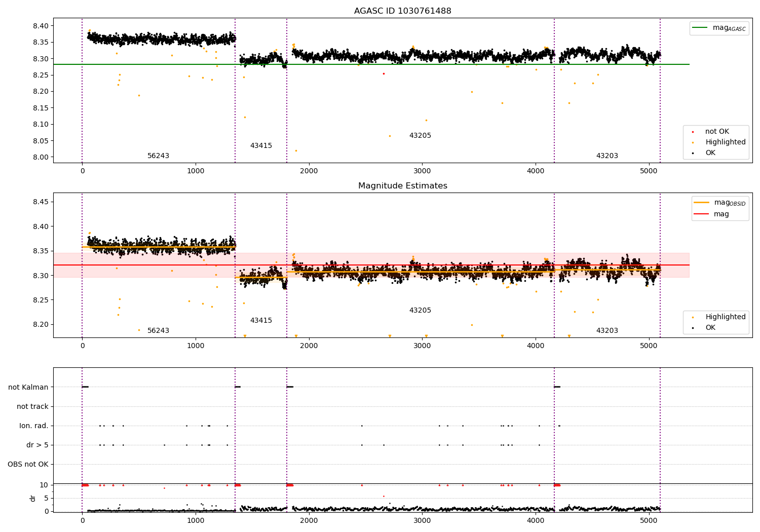Click obsid label 43205 in the top plot
The height and width of the screenshot is (532, 760).
(x=420, y=136)
